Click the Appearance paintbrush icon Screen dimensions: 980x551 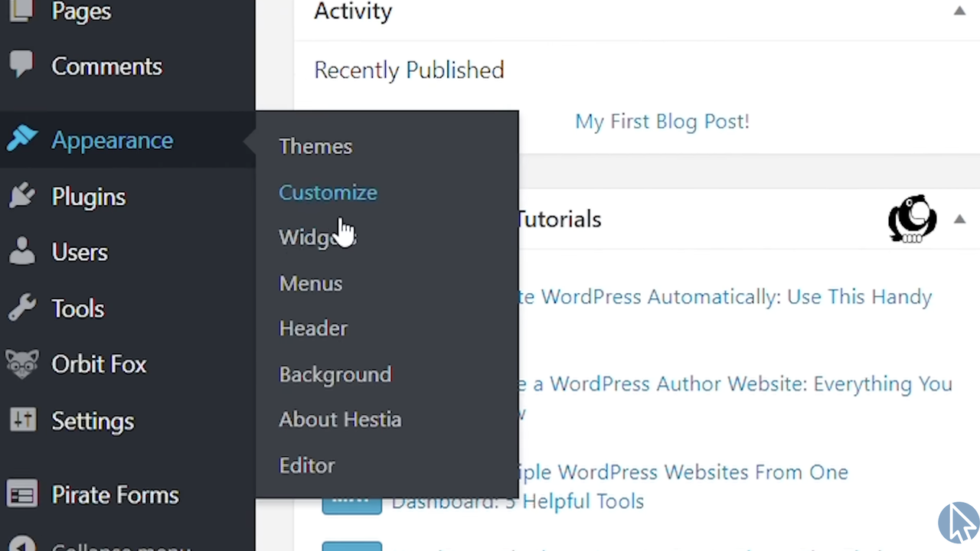[21, 139]
